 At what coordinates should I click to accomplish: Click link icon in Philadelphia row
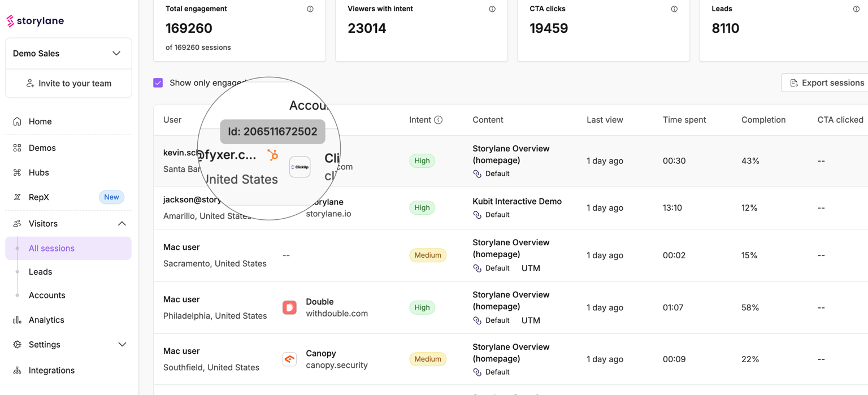tap(478, 320)
